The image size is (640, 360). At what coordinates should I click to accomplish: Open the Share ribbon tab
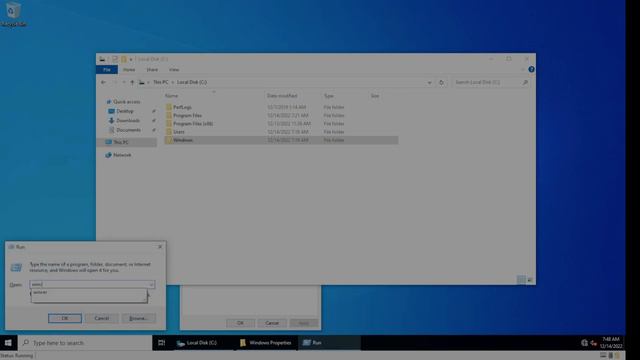[152, 70]
